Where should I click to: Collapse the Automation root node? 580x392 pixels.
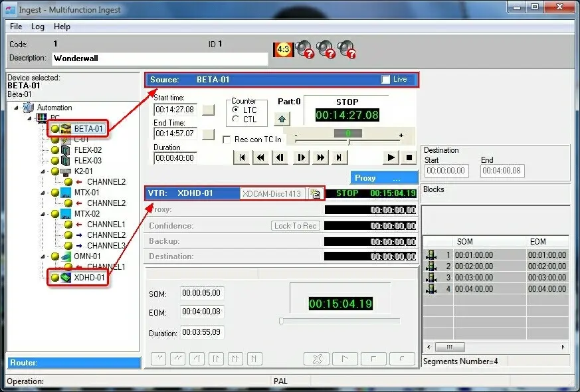(17, 108)
